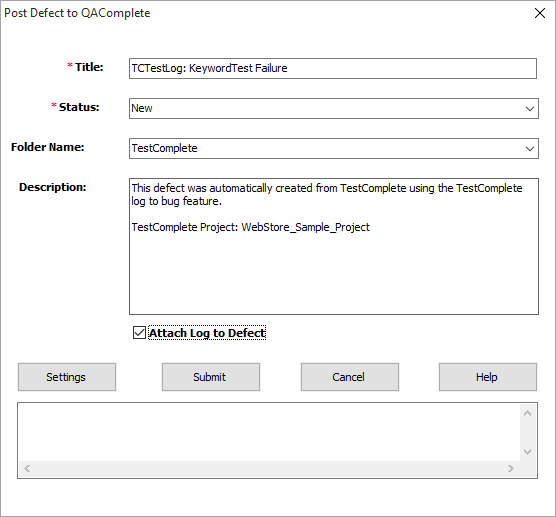Toggle the Attach Log to Defect checkbox
556x517 pixels.
pyautogui.click(x=139, y=333)
